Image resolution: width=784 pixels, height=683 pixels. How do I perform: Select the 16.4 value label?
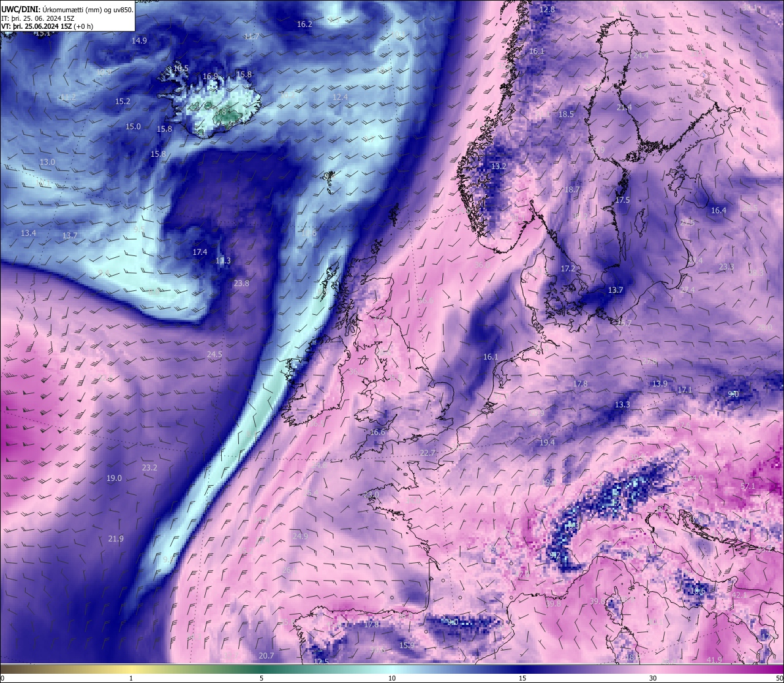[x=718, y=211]
